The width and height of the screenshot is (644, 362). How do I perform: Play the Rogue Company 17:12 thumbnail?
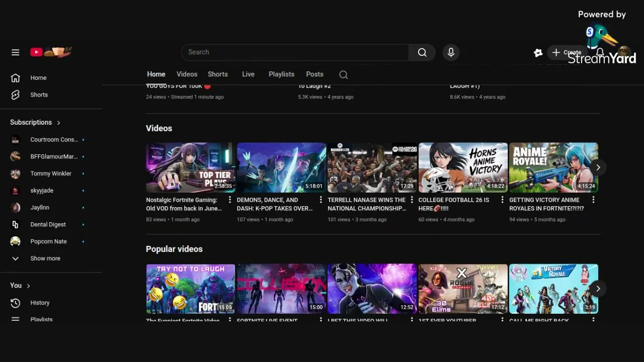[463, 289]
